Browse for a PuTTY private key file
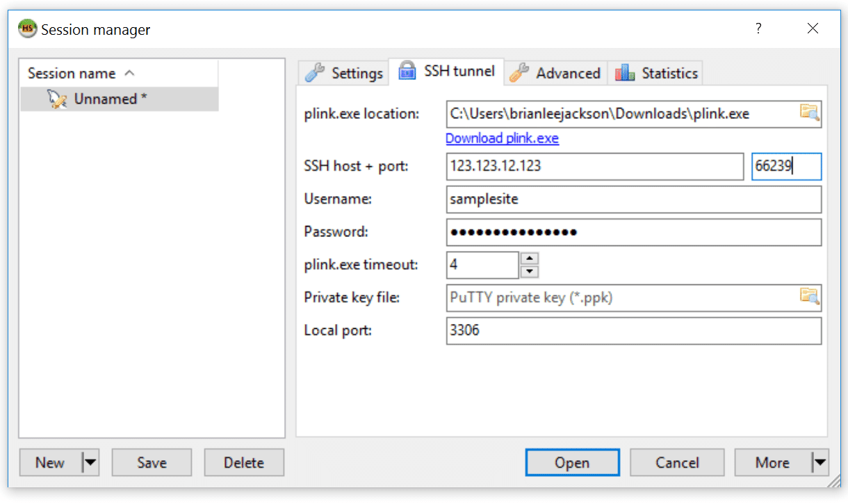This screenshot has height=504, width=848. click(x=810, y=297)
